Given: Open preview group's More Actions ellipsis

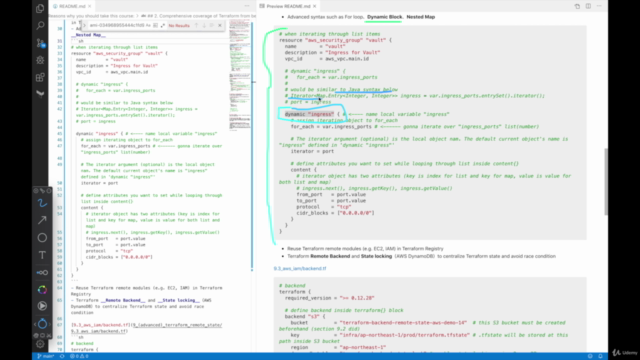Looking at the screenshot, I should (x=599, y=6).
